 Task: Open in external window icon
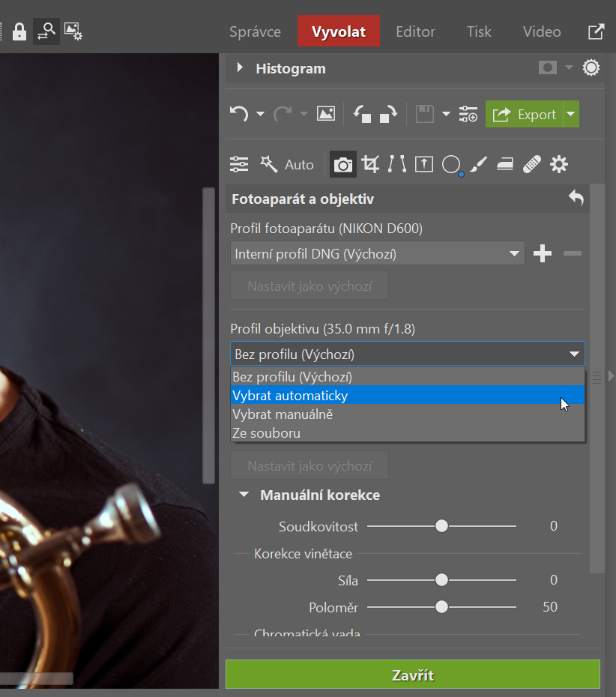pyautogui.click(x=596, y=31)
